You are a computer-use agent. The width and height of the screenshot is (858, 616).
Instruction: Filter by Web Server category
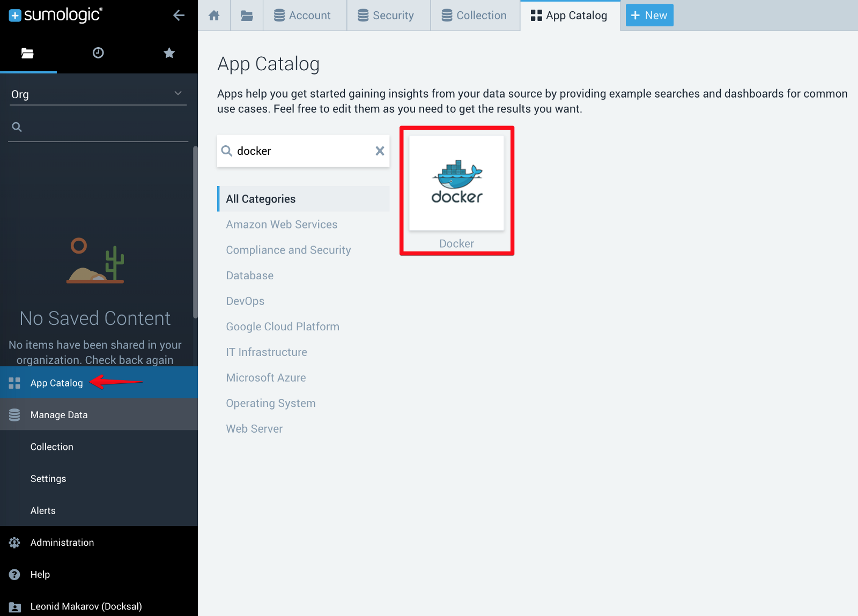click(x=254, y=429)
